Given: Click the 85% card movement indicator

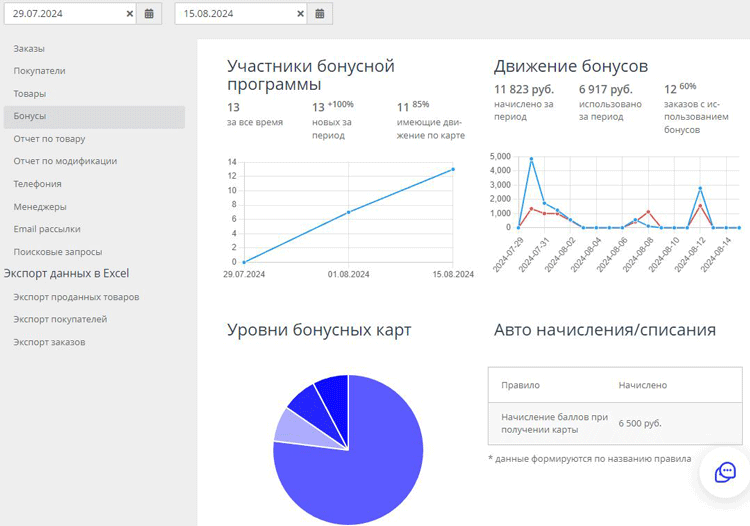Looking at the screenshot, I should point(420,104).
